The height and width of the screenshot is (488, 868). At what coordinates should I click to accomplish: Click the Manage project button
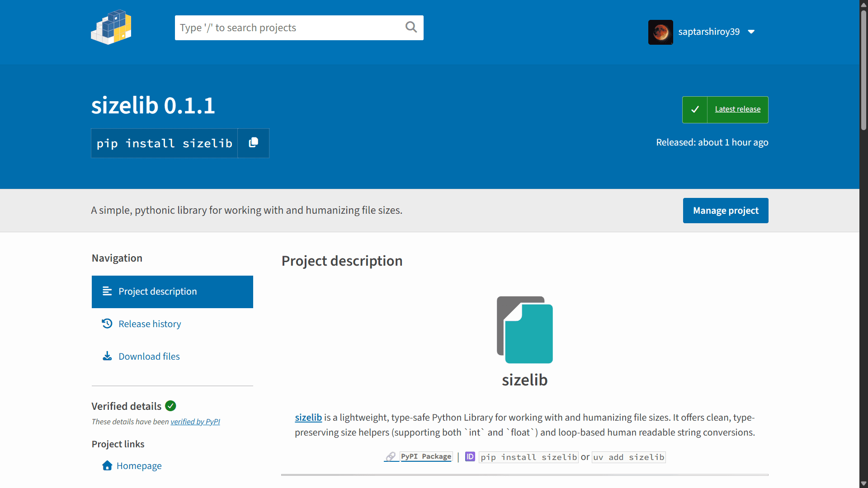(726, 211)
